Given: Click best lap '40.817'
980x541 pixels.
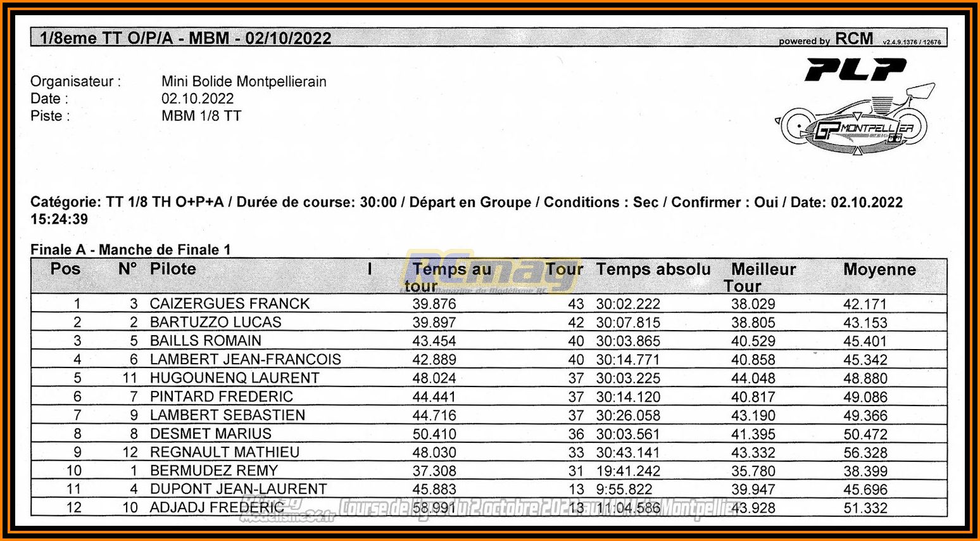Looking at the screenshot, I should tap(753, 397).
